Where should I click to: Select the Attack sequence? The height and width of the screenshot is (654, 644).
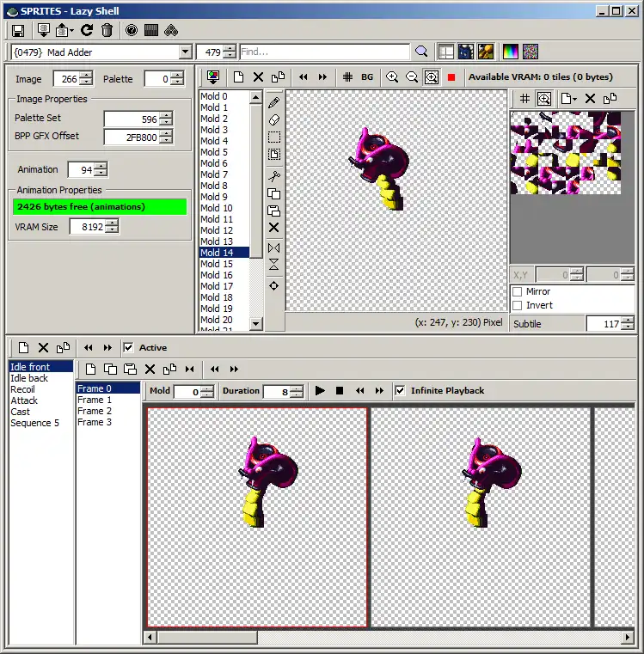click(x=41, y=400)
